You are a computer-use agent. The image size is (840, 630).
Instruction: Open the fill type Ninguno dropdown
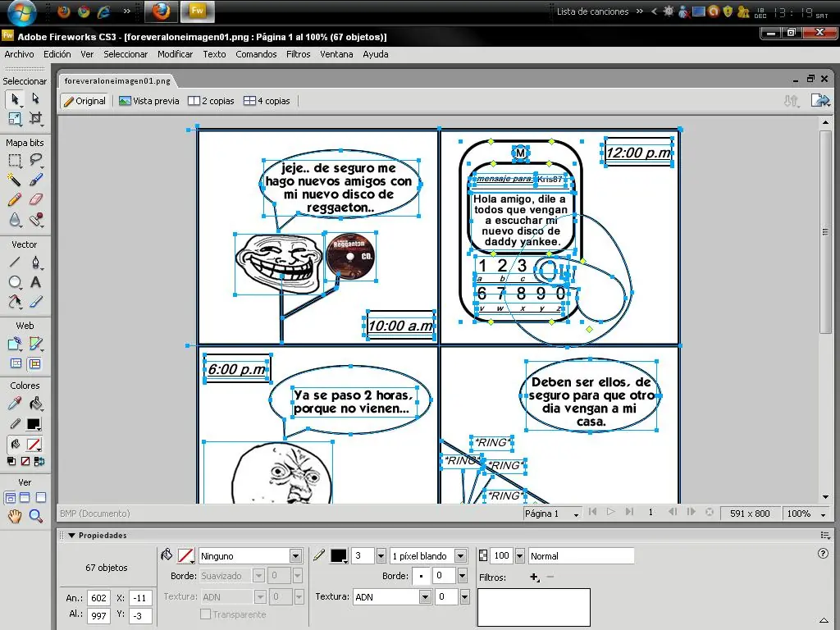coord(296,556)
